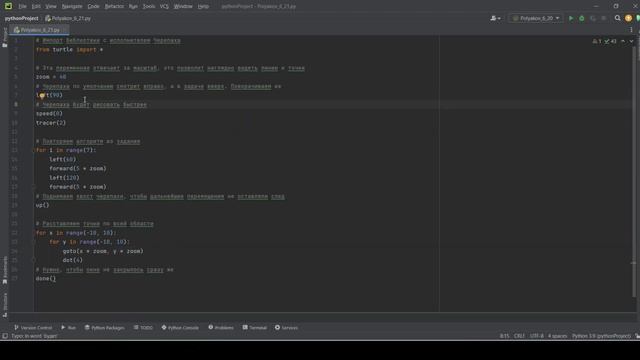Viewport: 640px width, 360px height.
Task: Click the line and column indicator in status bar
Action: tap(504, 336)
